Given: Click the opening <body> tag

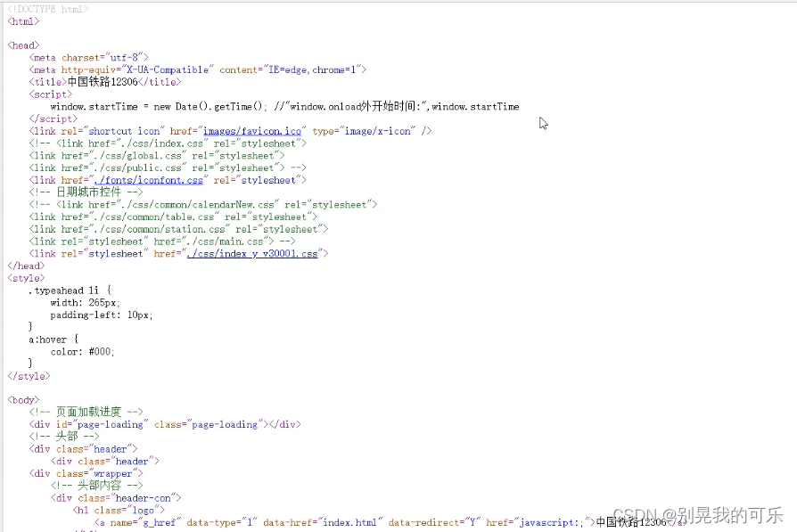Looking at the screenshot, I should click(23, 400).
